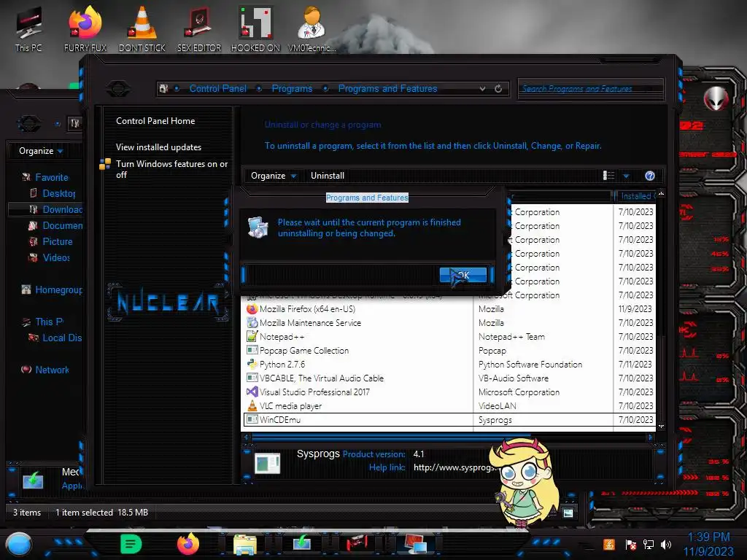Select VBCABLE, The Virtual Audio Cable
747x560 pixels.
(x=449, y=378)
